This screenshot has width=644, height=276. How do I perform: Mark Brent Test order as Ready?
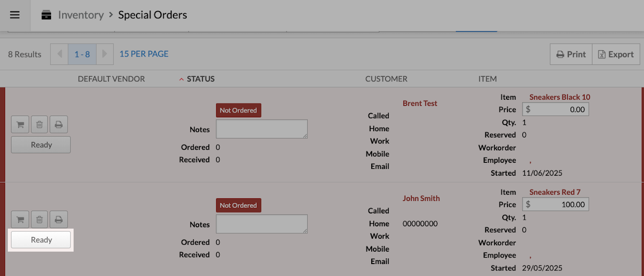(41, 145)
